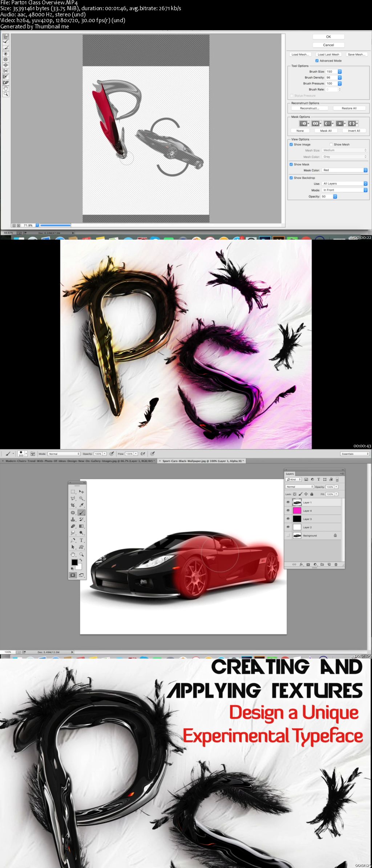Select the Twirl Clockwise tool in Liquify
Screen dimensions: 372x868
click(6, 54)
